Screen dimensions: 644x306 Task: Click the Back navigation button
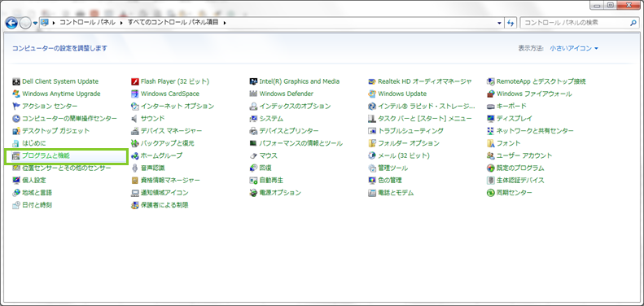[11, 23]
